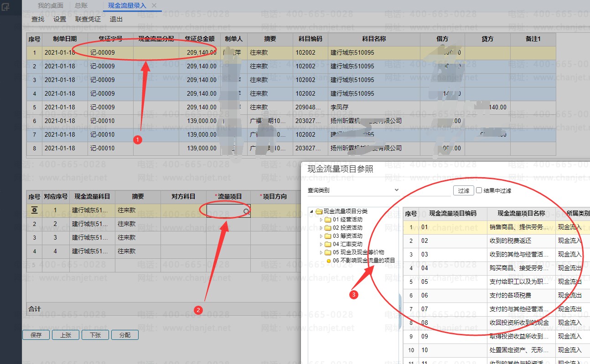
Task: Click the magnifier icon in 流量项目 cell
Action: click(246, 211)
